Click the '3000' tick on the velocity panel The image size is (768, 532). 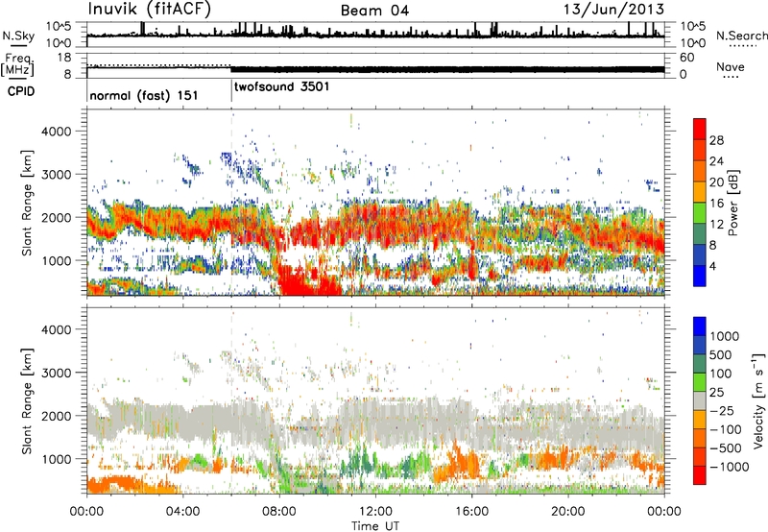(x=56, y=373)
